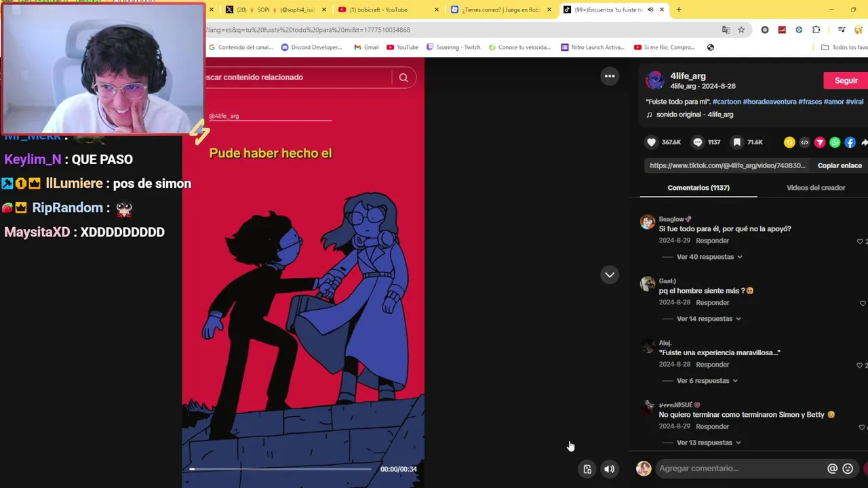Toggle the video volume speaker icon
The image size is (868, 488).
(610, 469)
